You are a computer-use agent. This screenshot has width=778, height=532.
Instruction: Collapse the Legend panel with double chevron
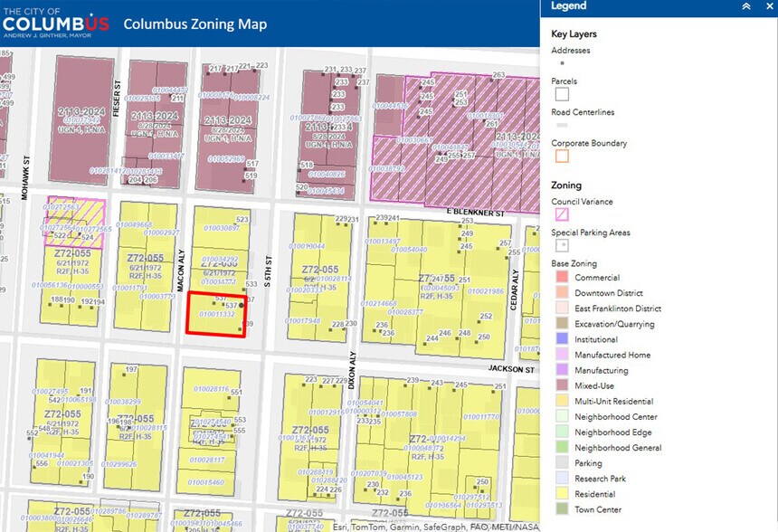click(x=745, y=6)
